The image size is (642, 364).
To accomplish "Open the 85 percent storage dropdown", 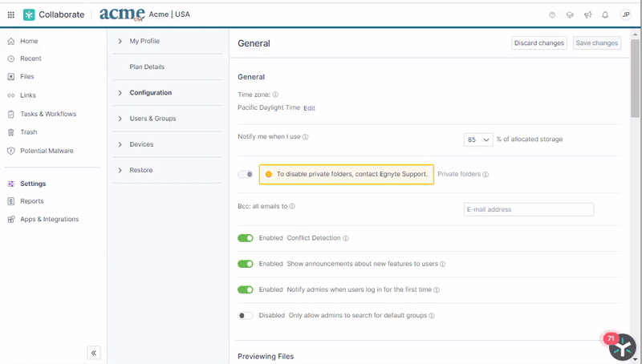I will point(478,140).
